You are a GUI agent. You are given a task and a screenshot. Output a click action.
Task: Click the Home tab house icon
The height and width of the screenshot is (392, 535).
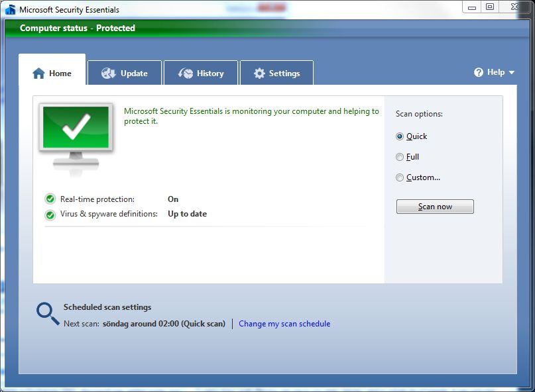[x=38, y=73]
